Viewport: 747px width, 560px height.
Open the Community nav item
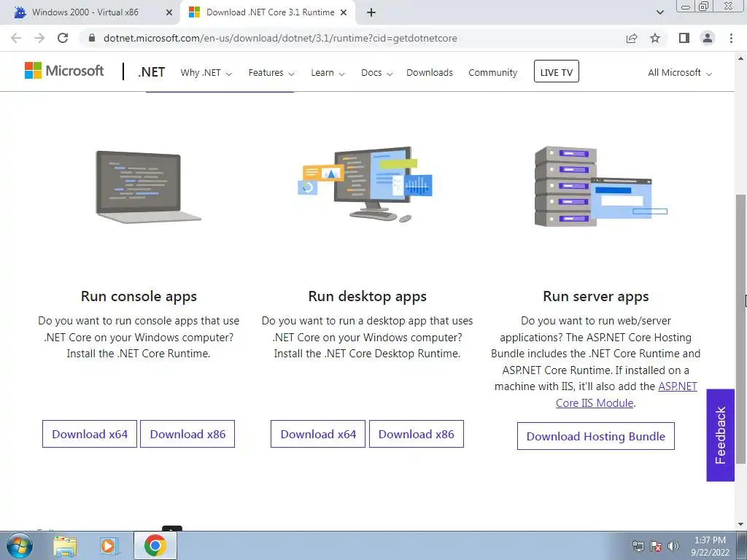492,73
